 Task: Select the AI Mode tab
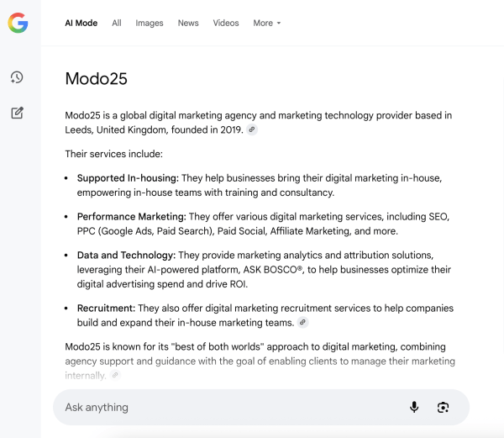click(x=81, y=24)
